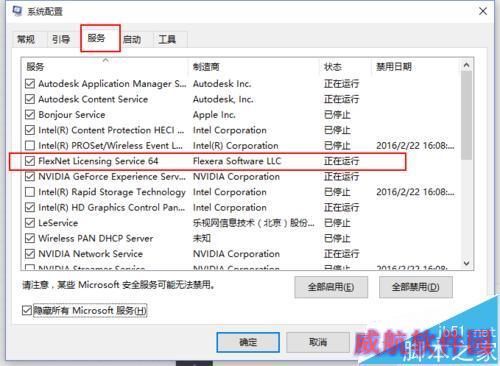Open the 工具 tab
The width and height of the screenshot is (500, 366).
(167, 40)
